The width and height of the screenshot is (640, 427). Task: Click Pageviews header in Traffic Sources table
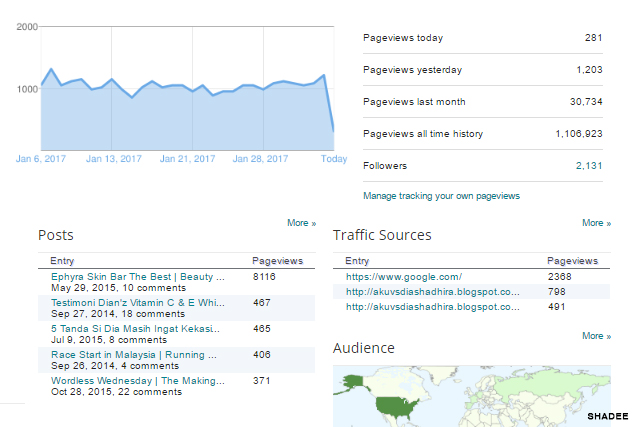pyautogui.click(x=573, y=261)
